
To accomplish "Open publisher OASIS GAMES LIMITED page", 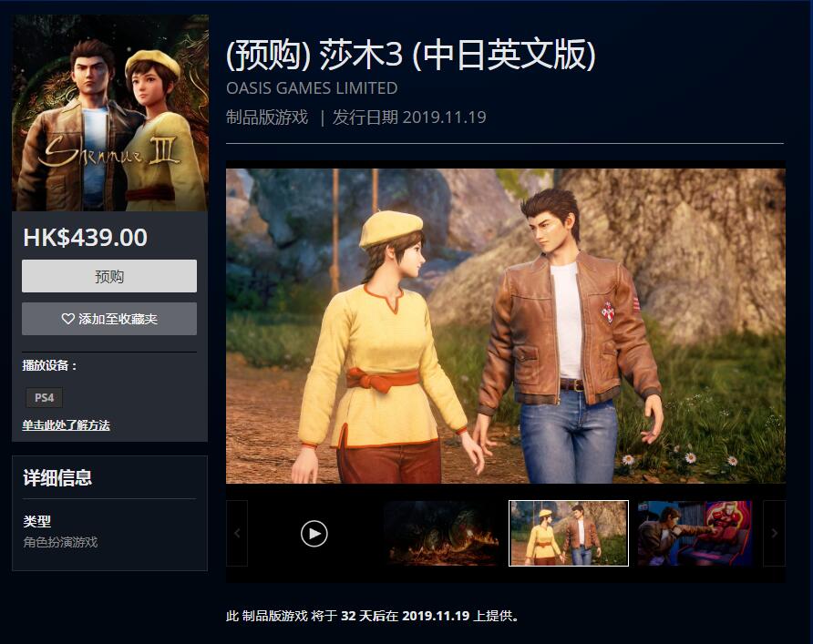I will (x=312, y=88).
